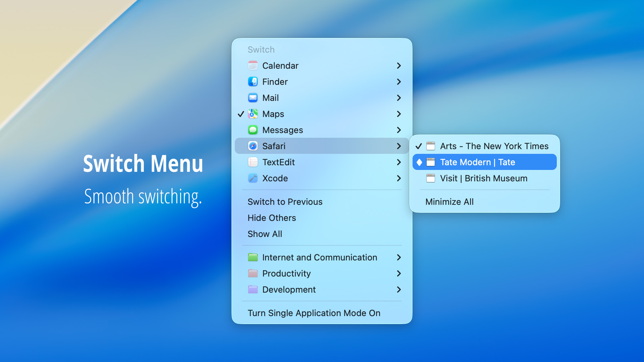Switch to Visit | British Museum window
This screenshot has width=644, height=362.
point(485,178)
